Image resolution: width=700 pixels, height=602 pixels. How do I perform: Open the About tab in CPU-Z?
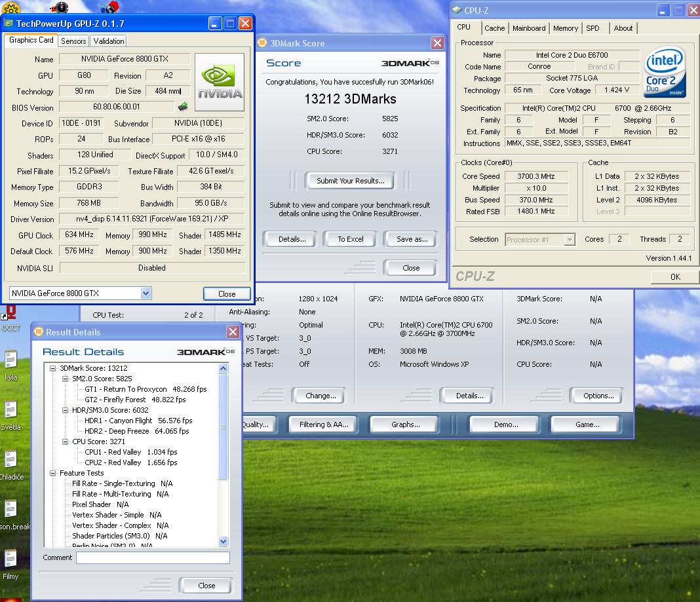(623, 28)
